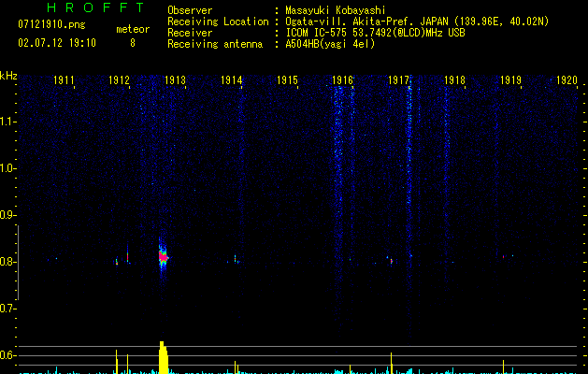
Task: Click the Observer field label
Action: click(x=190, y=10)
